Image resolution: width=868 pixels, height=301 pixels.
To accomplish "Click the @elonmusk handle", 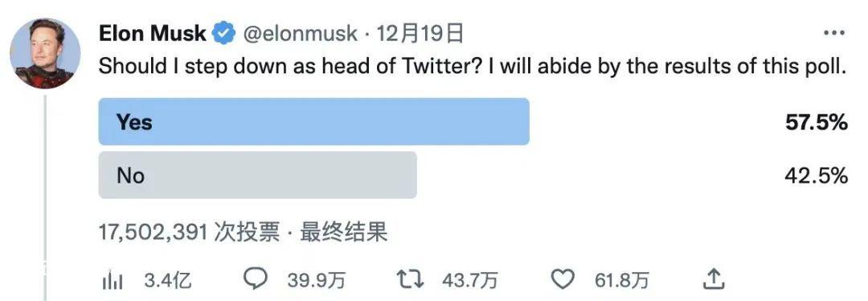I will point(300,35).
